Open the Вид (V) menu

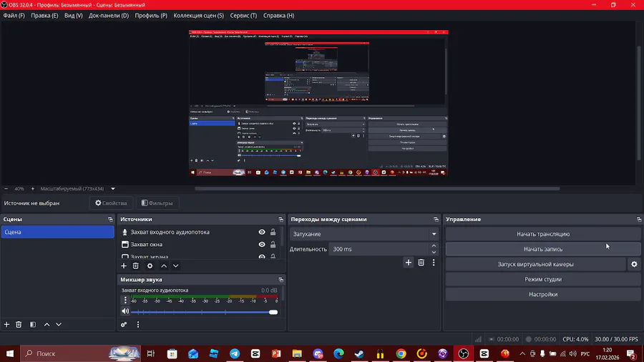[x=74, y=16]
